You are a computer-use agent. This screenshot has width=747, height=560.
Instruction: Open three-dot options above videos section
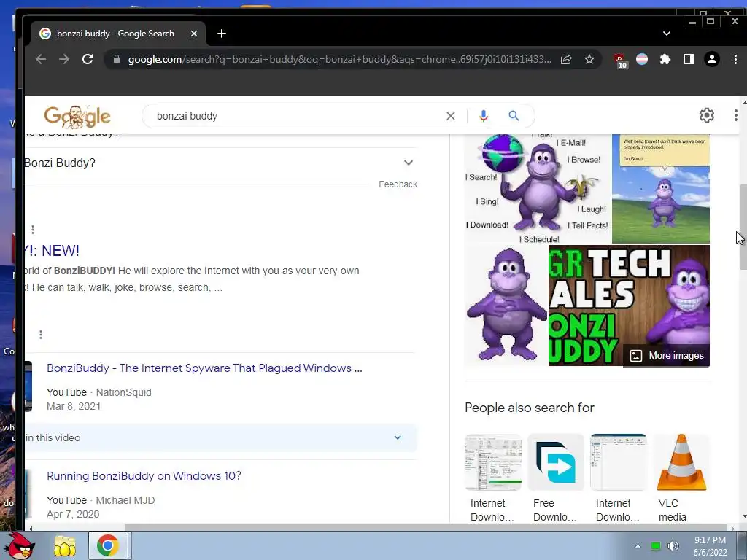click(41, 335)
